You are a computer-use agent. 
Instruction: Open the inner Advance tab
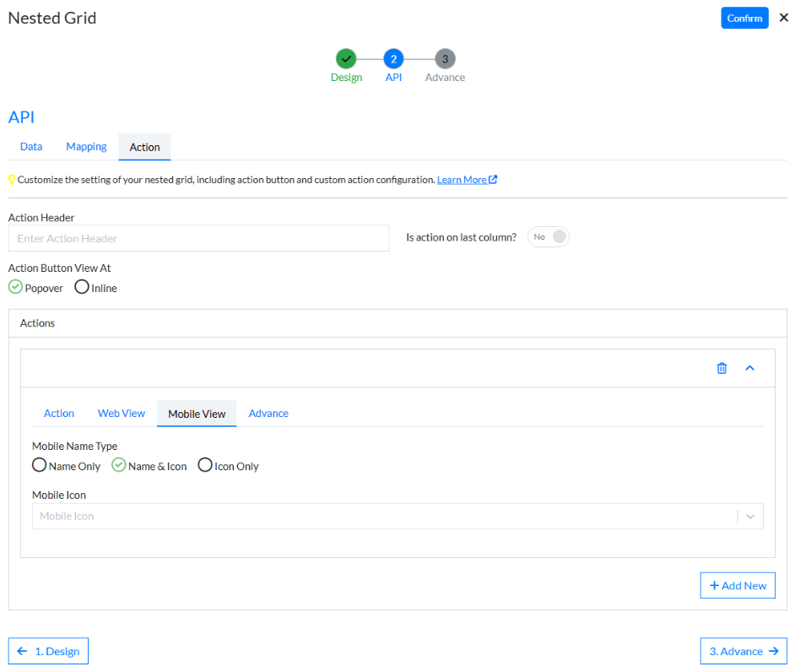click(x=268, y=414)
